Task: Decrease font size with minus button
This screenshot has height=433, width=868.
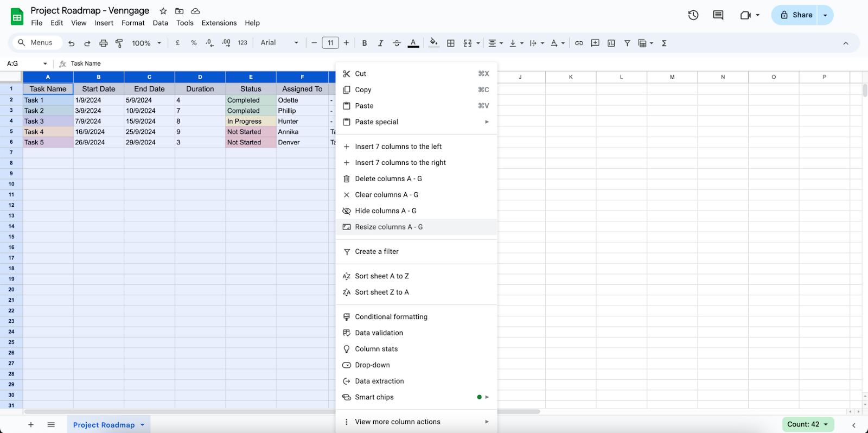Action: (314, 43)
